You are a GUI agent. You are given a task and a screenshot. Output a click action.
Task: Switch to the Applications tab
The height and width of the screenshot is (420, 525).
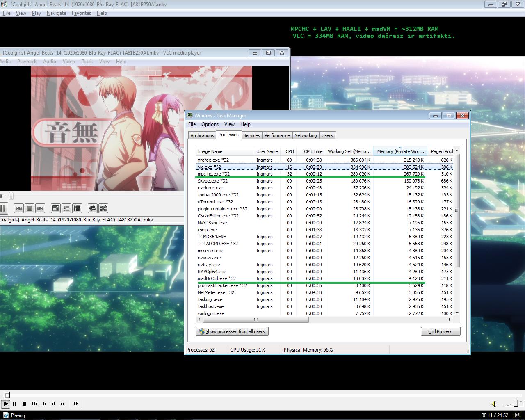(x=202, y=135)
